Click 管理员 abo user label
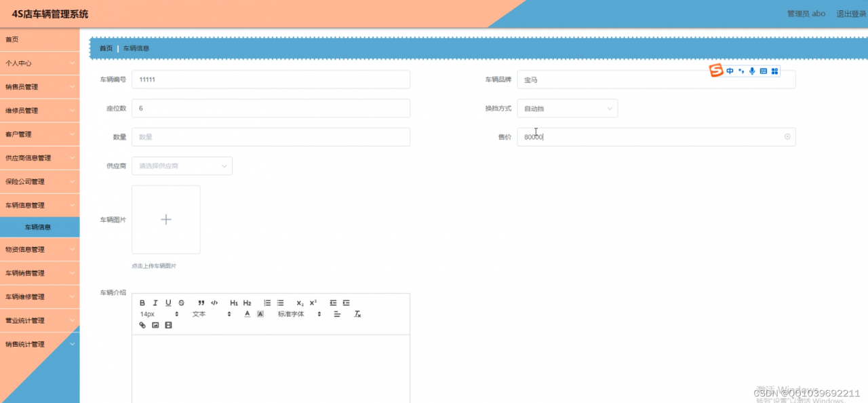 tap(806, 14)
